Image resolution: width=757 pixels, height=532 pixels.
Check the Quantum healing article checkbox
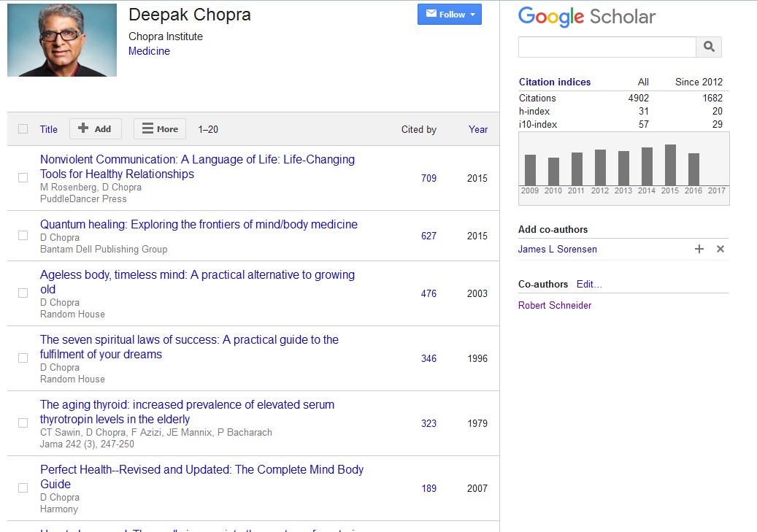point(23,235)
